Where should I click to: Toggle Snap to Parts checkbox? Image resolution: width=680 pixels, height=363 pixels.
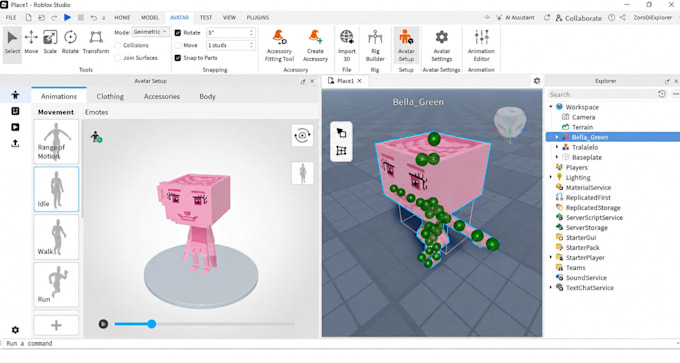click(x=178, y=58)
